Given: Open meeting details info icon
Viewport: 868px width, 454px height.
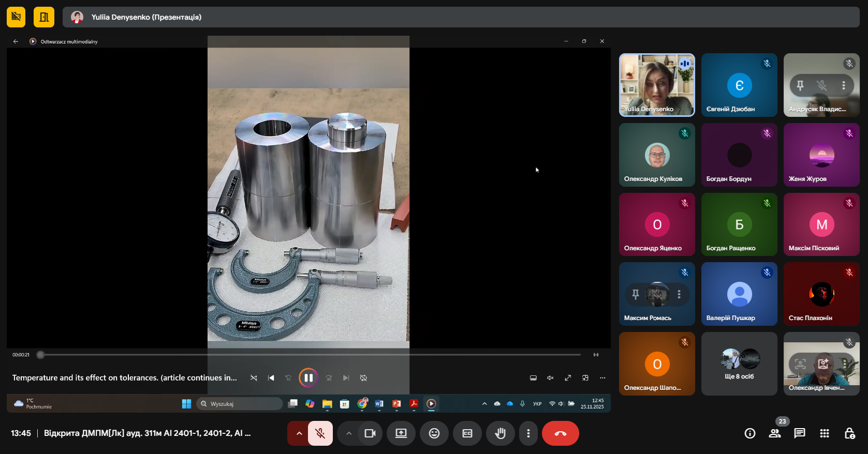Looking at the screenshot, I should click(749, 433).
